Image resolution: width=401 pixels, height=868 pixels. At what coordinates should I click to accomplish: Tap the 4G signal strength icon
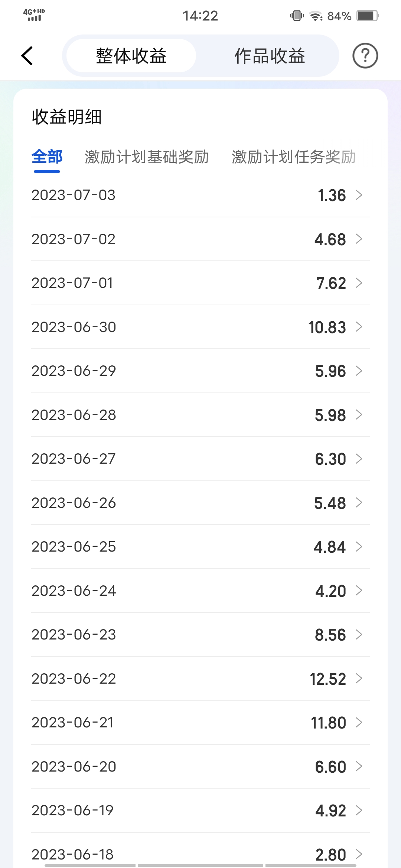[34, 15]
